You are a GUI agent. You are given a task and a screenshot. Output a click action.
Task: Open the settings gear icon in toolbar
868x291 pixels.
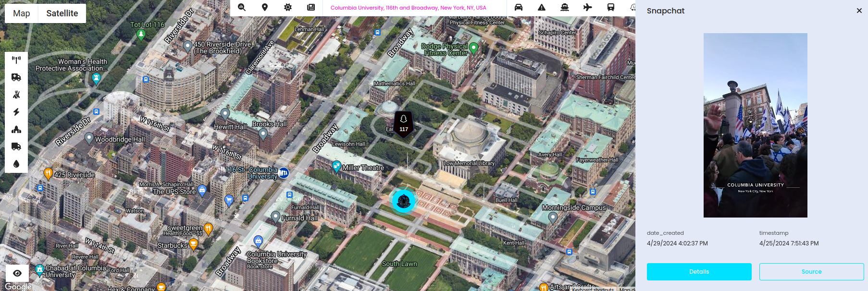288,7
